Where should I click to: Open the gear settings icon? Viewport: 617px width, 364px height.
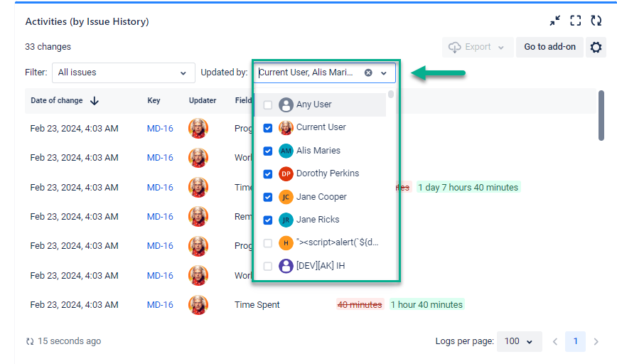(x=596, y=48)
